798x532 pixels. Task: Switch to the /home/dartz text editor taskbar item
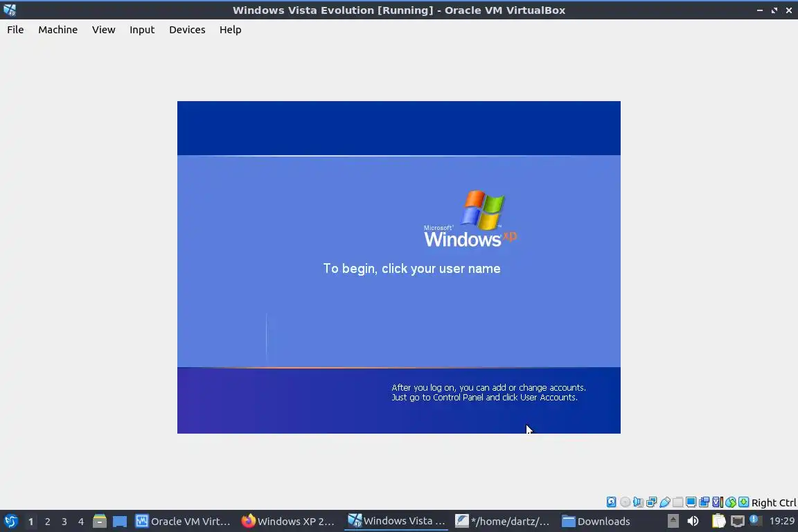(x=502, y=521)
